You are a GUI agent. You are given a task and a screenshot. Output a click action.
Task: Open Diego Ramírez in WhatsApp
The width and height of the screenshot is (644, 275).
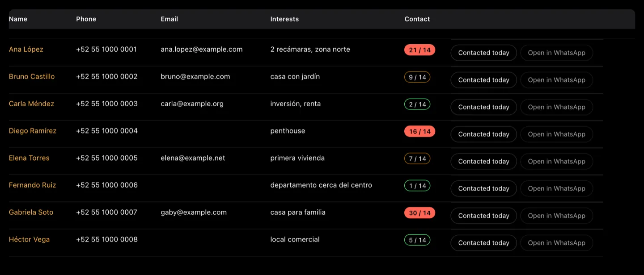click(556, 134)
